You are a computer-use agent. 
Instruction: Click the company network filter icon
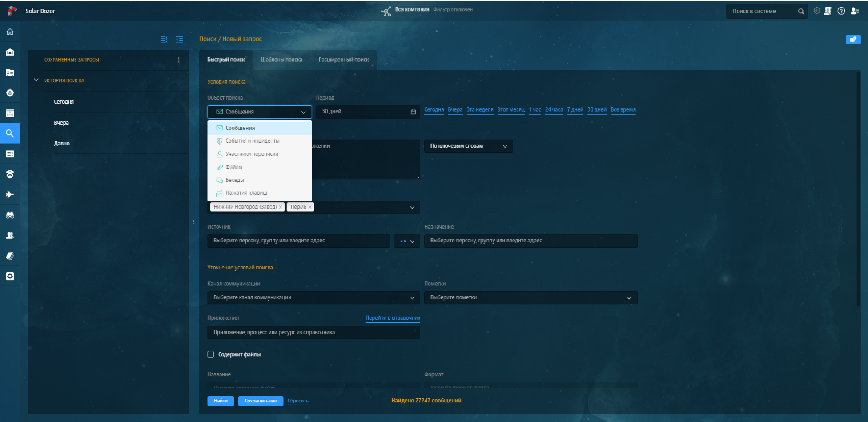coord(386,11)
